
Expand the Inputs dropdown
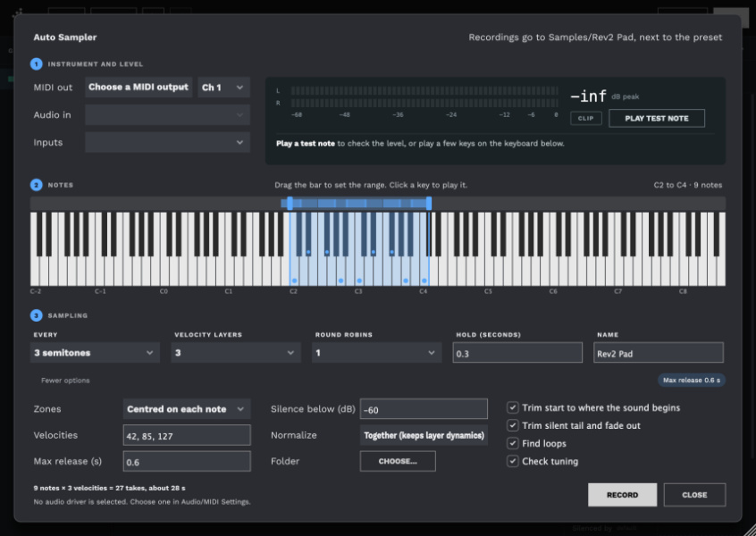[167, 142]
